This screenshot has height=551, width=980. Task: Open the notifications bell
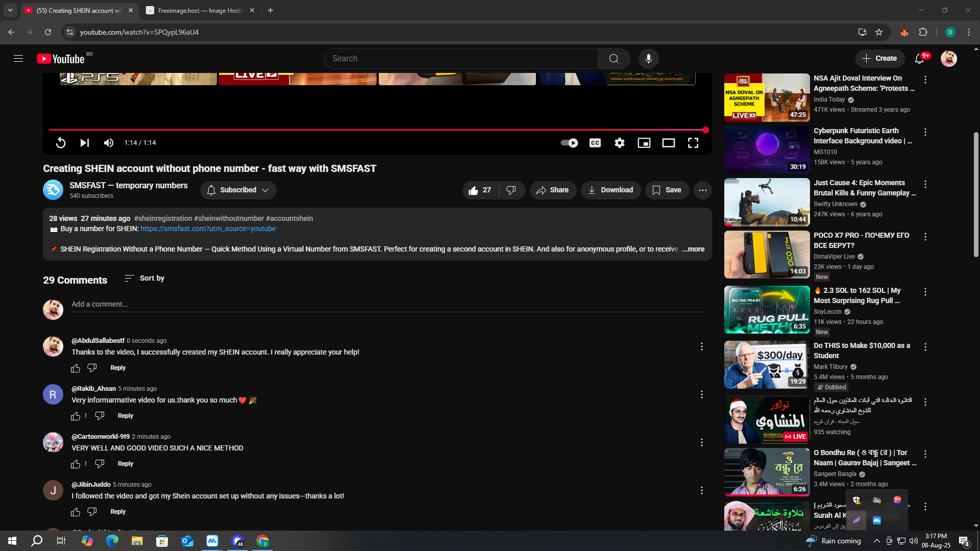click(919, 59)
